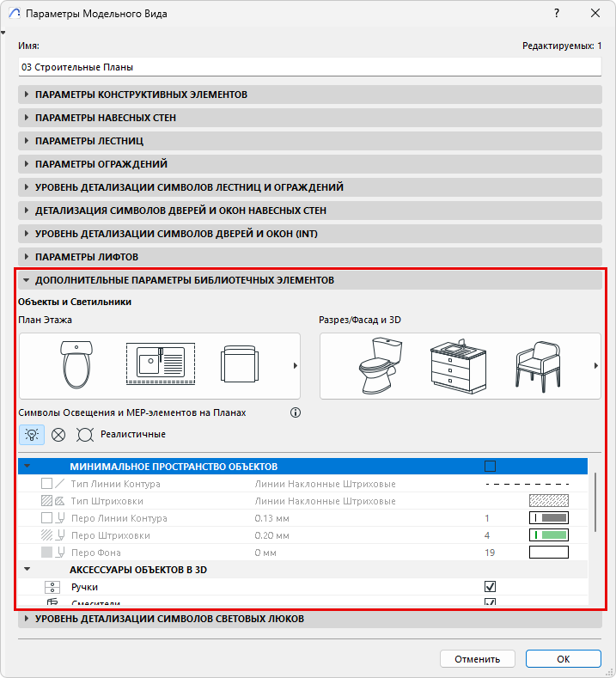The height and width of the screenshot is (678, 616).
Task: Select the crossed-circle lighting symbol icon
Action: point(58,434)
